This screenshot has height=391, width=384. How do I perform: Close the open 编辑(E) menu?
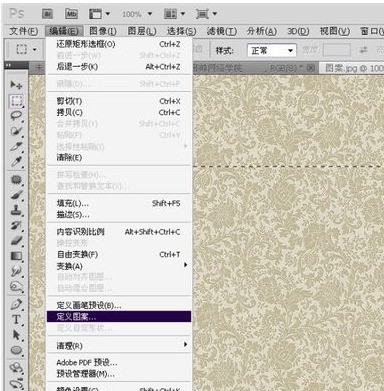(64, 31)
